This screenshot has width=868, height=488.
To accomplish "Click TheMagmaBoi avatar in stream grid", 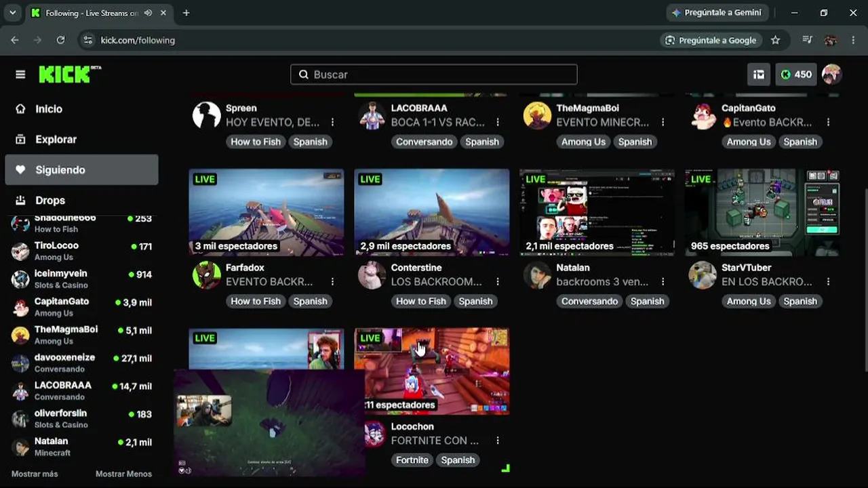I will pos(537,116).
